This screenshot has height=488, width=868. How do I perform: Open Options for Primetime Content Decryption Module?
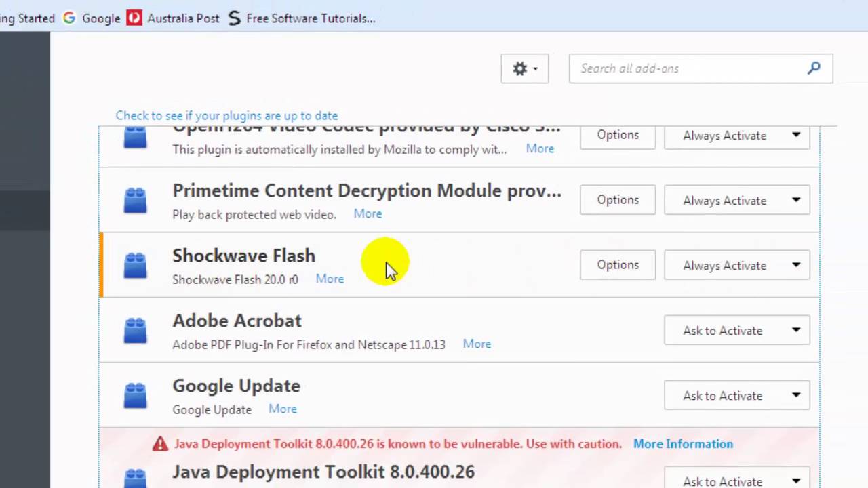click(618, 200)
